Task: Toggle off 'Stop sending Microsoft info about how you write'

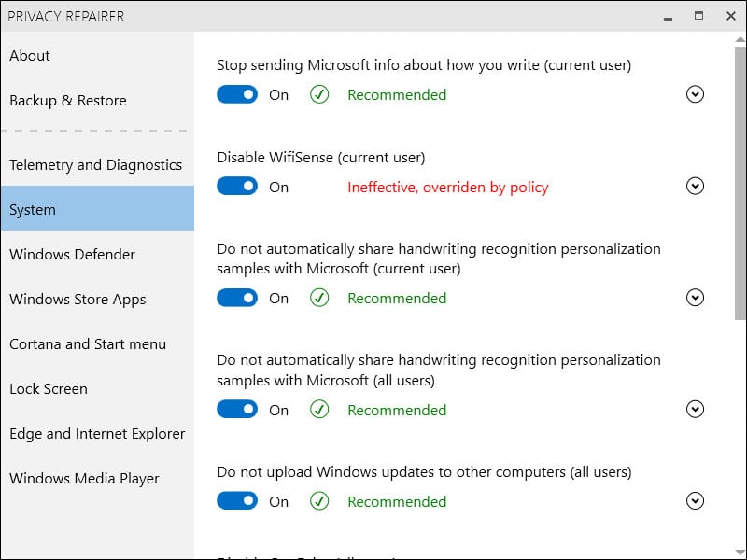Action: tap(237, 94)
